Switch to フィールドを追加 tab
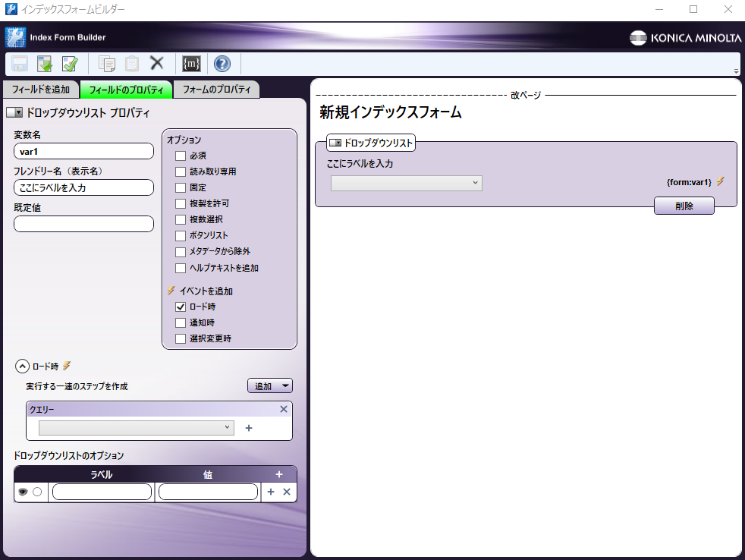The width and height of the screenshot is (745, 560). [41, 90]
